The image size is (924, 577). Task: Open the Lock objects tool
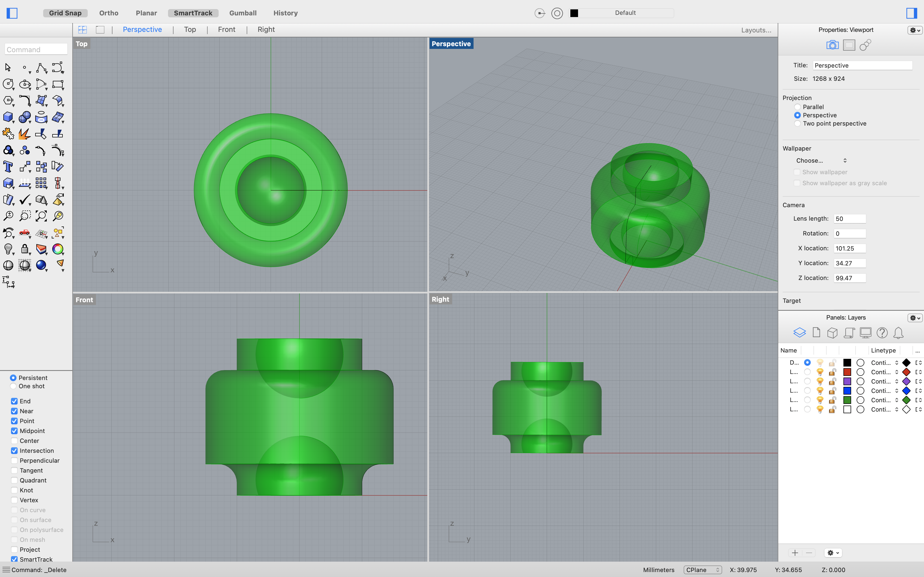[x=24, y=249]
